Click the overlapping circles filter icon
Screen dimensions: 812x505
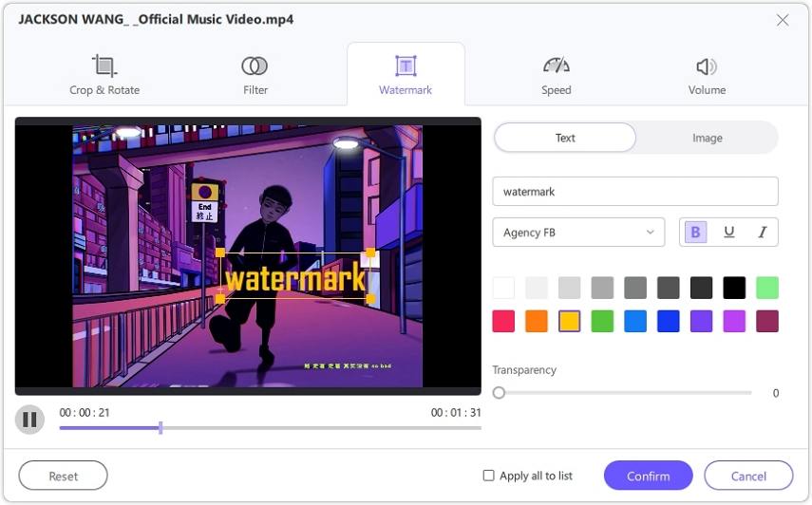pos(255,65)
